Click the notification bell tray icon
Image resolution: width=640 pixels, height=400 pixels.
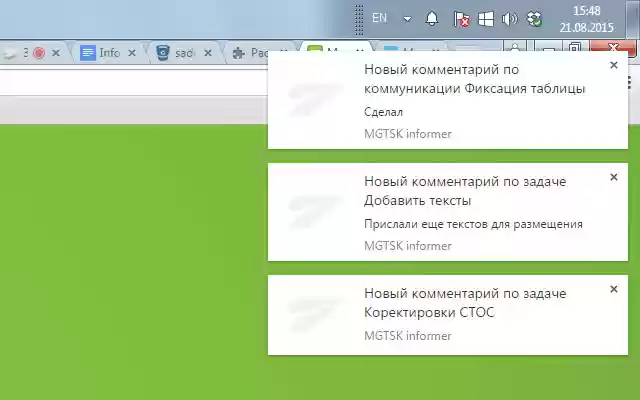432,19
